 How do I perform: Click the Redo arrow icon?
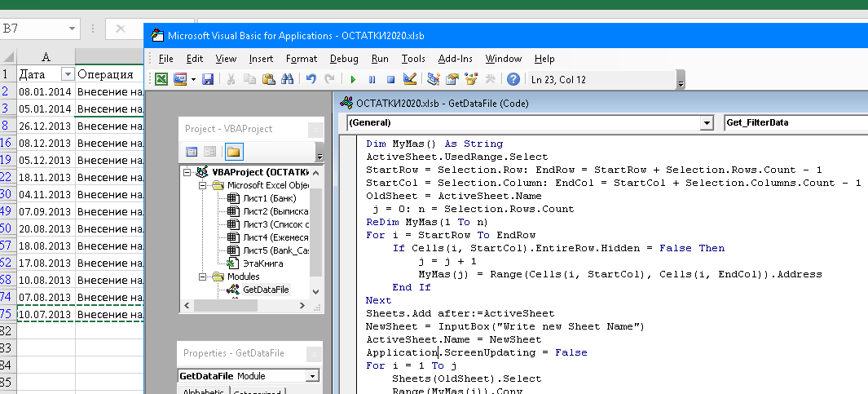pos(329,79)
